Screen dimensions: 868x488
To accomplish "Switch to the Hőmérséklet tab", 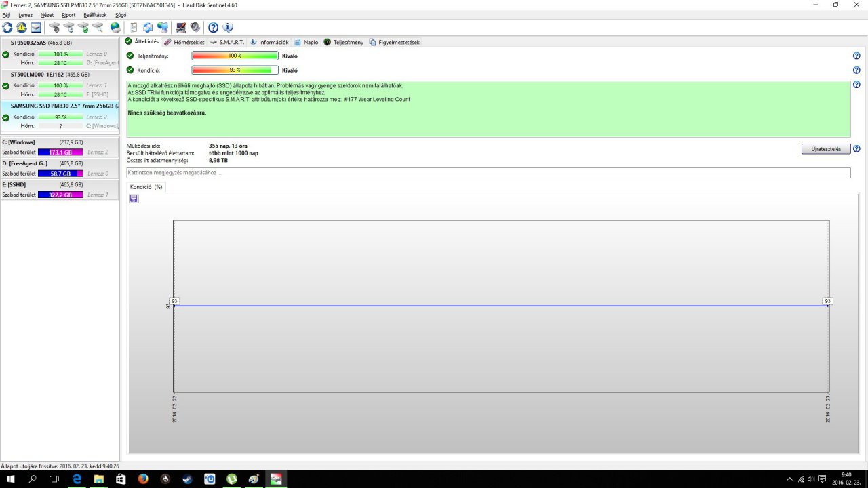I will pos(184,42).
